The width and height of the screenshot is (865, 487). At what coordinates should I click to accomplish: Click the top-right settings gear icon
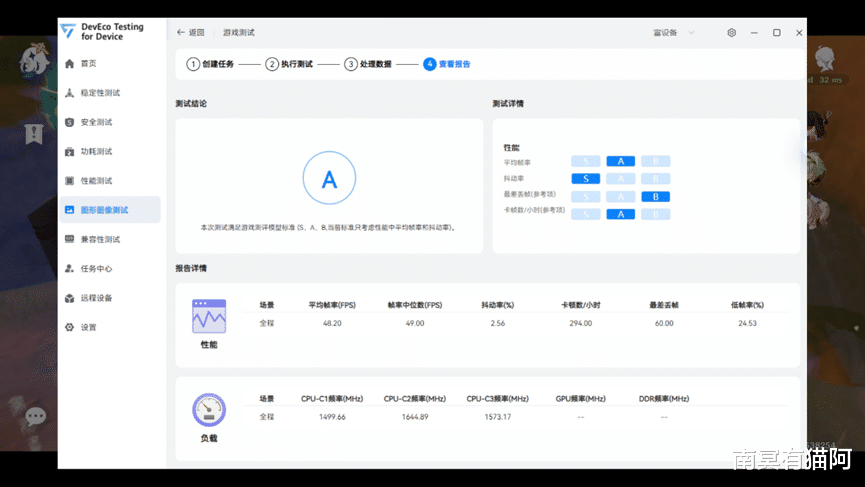tap(731, 33)
